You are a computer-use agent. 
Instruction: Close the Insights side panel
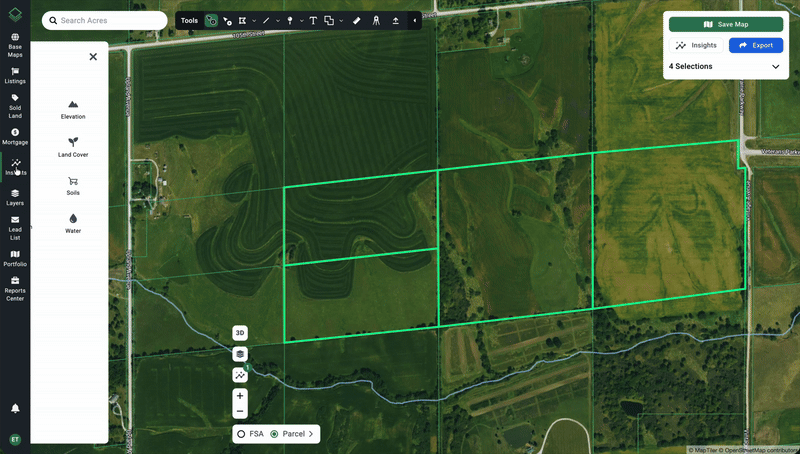(93, 57)
